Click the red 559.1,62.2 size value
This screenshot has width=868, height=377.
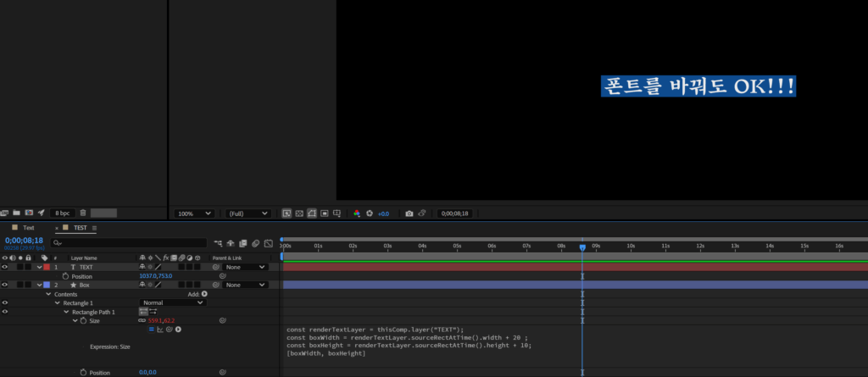click(161, 320)
